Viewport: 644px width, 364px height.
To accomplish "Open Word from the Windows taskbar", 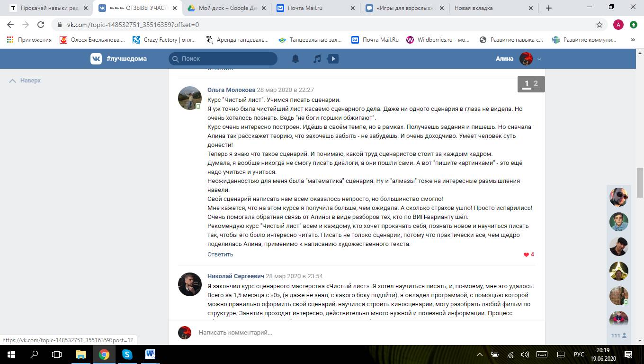I will [x=150, y=354].
